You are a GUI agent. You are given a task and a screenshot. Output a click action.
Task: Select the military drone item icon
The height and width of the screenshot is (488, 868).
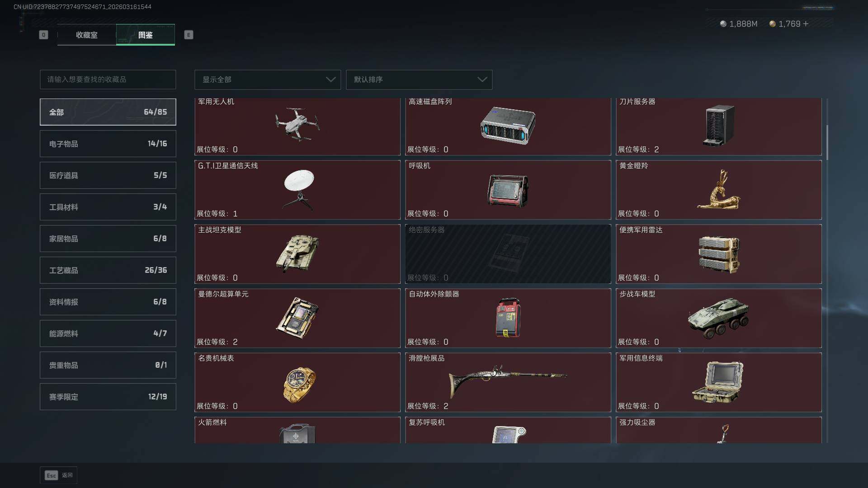(x=297, y=124)
